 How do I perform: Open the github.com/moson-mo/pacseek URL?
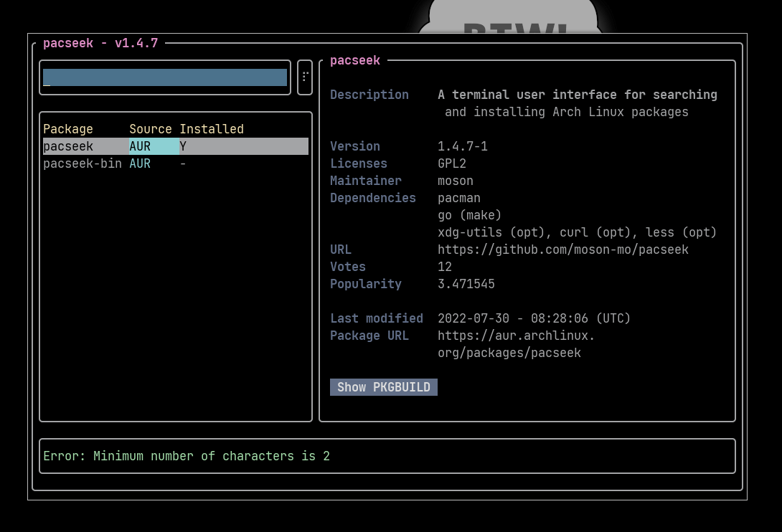tap(563, 250)
